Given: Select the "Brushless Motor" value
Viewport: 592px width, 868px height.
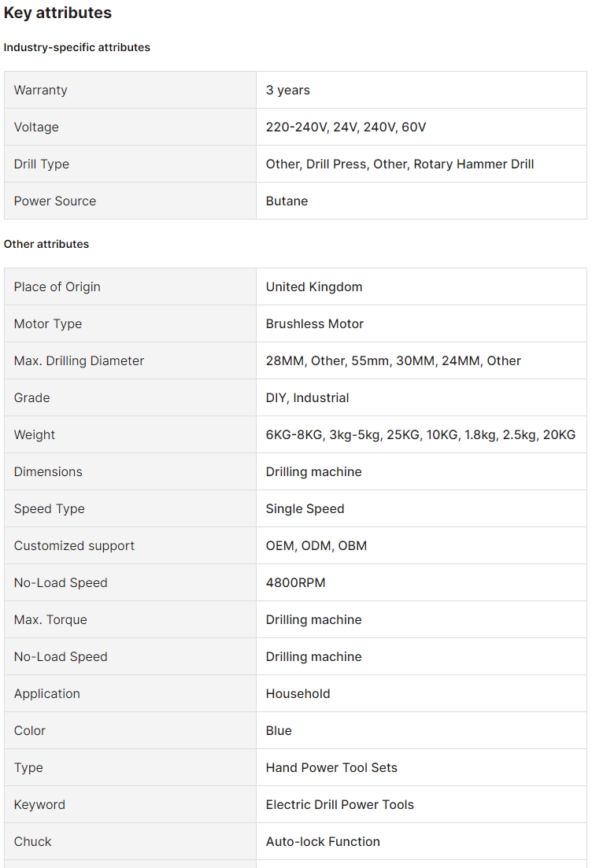Looking at the screenshot, I should (314, 323).
